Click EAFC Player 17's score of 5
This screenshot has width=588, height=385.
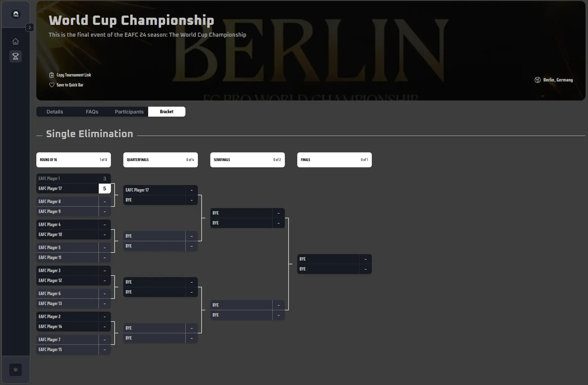coord(105,188)
